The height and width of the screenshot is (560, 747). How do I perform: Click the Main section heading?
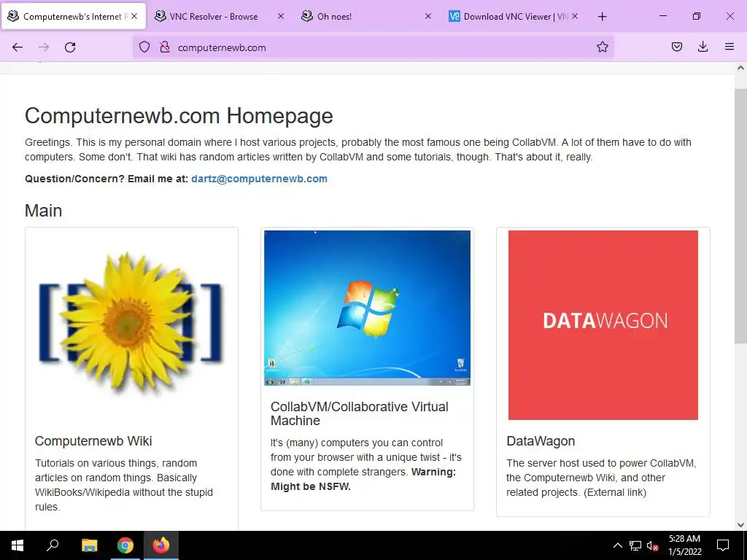pyautogui.click(x=43, y=211)
